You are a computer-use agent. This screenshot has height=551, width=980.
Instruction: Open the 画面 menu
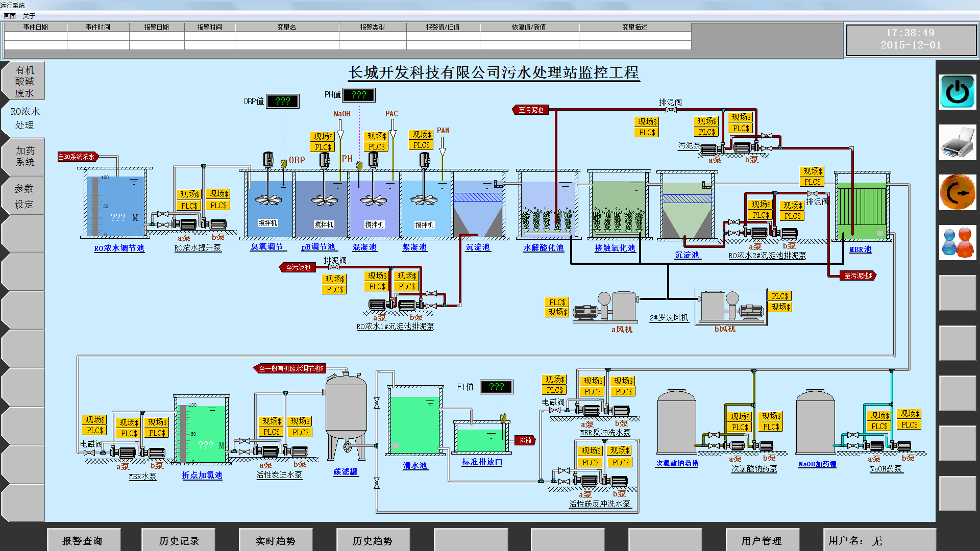point(10,16)
